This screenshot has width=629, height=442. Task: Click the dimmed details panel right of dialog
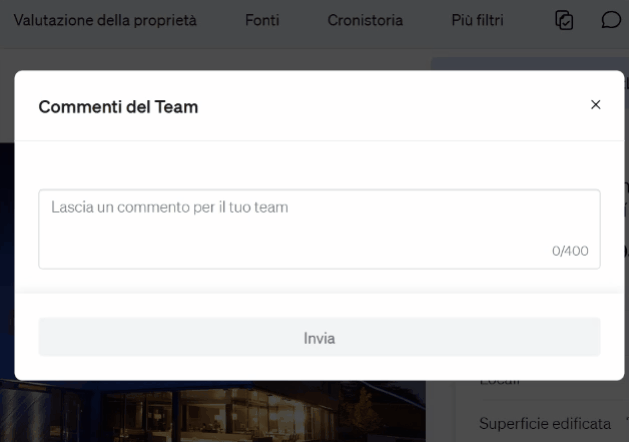tap(614, 250)
